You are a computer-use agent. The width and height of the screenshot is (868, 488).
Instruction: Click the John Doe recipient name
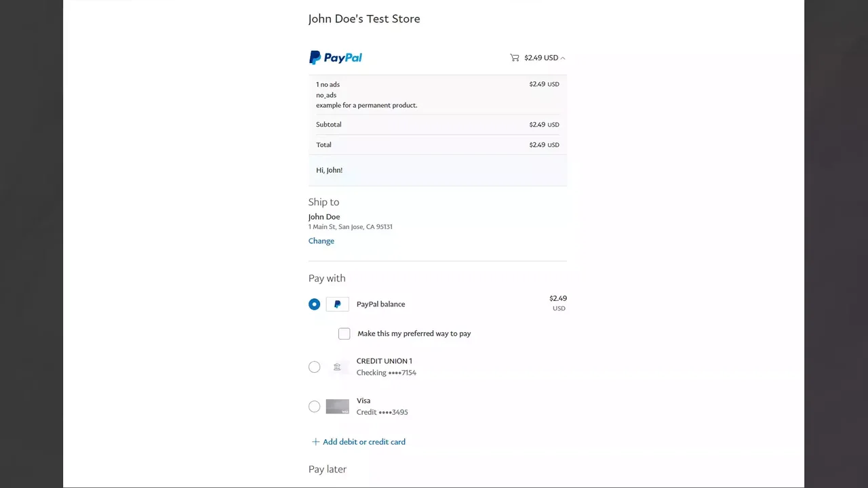pos(324,217)
